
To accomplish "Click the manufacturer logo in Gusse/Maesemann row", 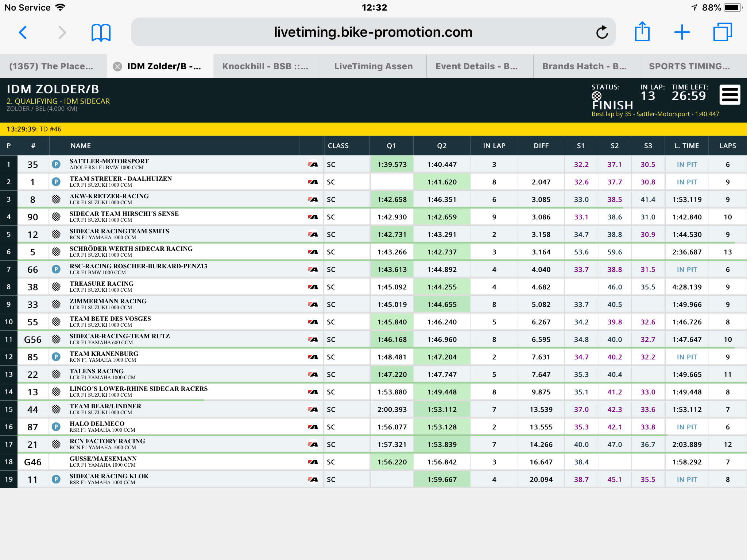I will tap(313, 462).
